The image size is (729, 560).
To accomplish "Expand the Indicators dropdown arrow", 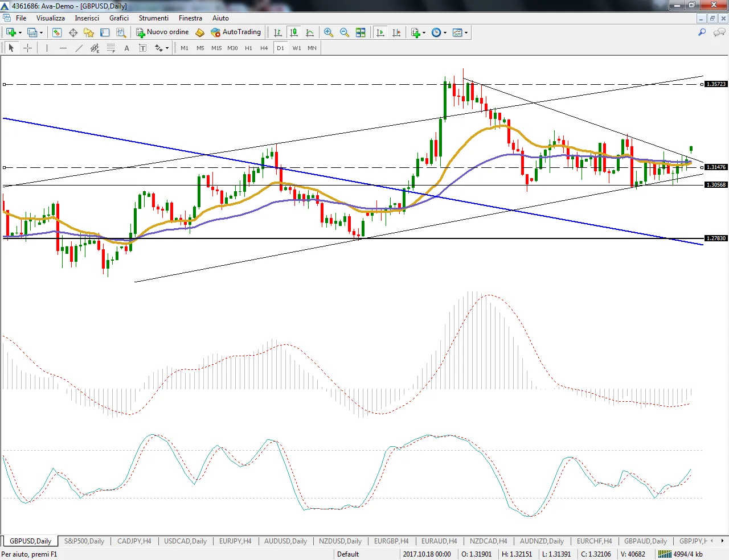I will (x=424, y=32).
